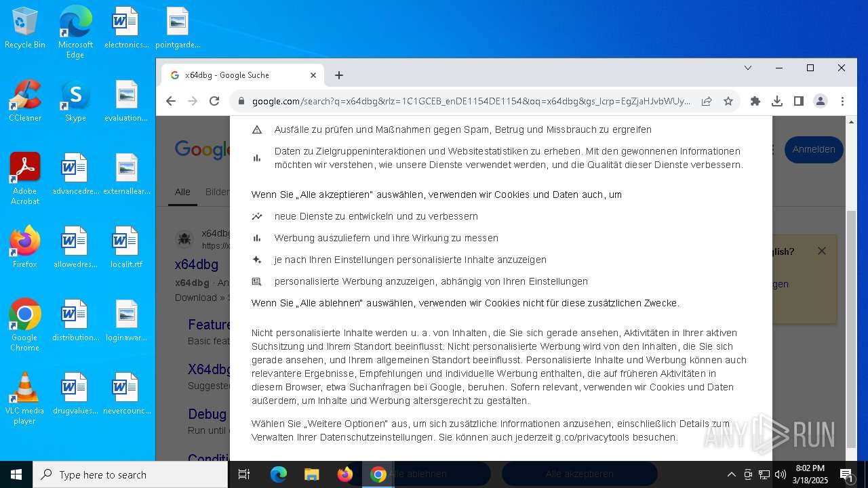This screenshot has width=868, height=488.
Task: Open the Google Chrome desktop shortcut
Action: (25, 325)
